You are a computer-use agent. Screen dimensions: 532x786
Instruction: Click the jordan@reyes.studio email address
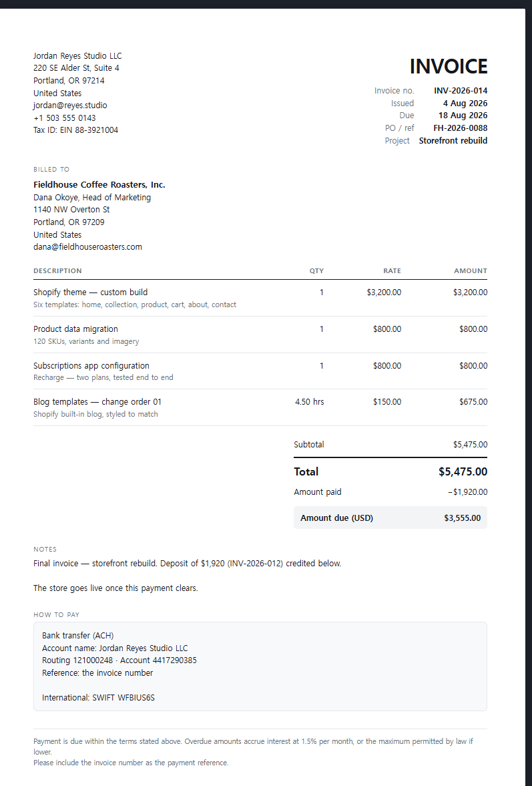tap(70, 106)
